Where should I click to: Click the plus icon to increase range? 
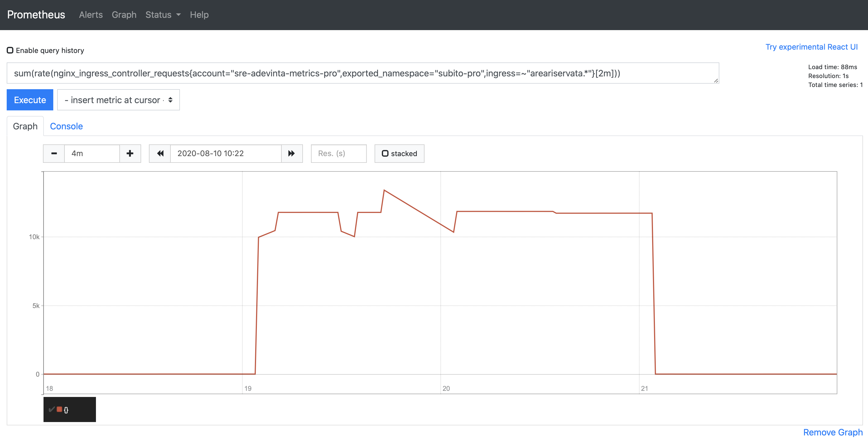pos(130,154)
